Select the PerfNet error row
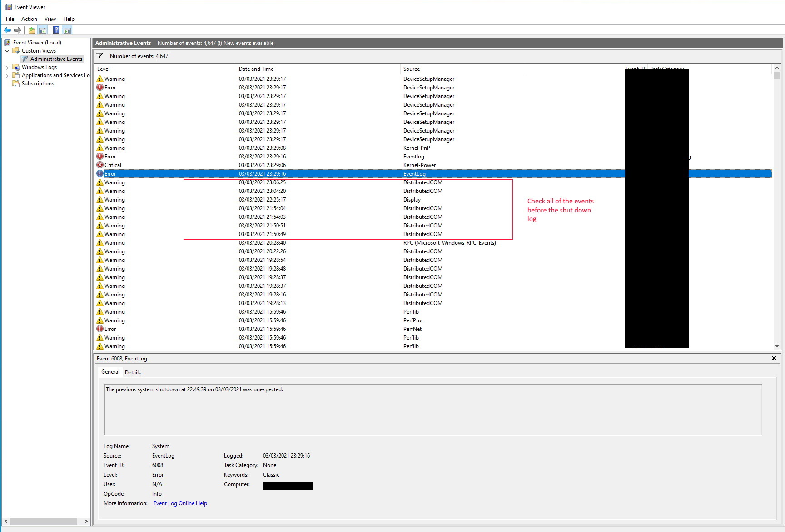 tap(433, 329)
